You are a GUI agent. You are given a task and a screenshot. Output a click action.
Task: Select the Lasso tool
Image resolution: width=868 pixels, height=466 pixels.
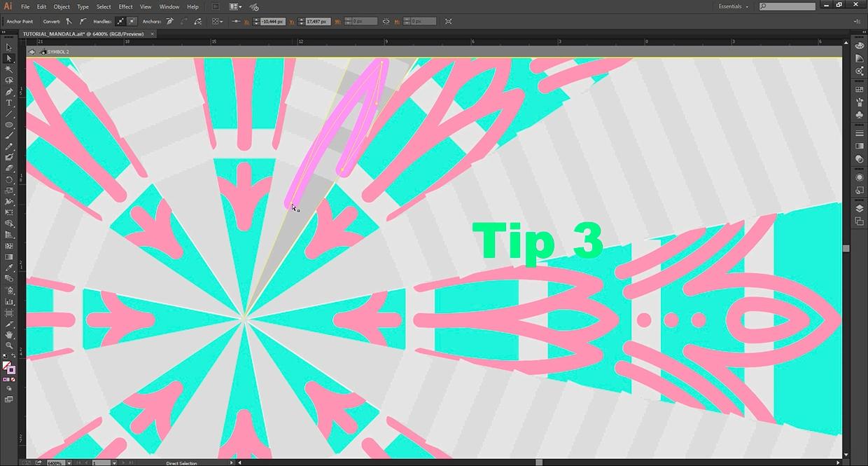[9, 81]
